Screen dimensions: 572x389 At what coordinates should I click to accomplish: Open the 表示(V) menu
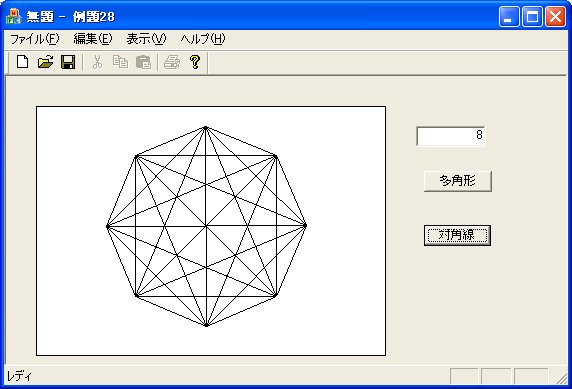click(x=146, y=39)
